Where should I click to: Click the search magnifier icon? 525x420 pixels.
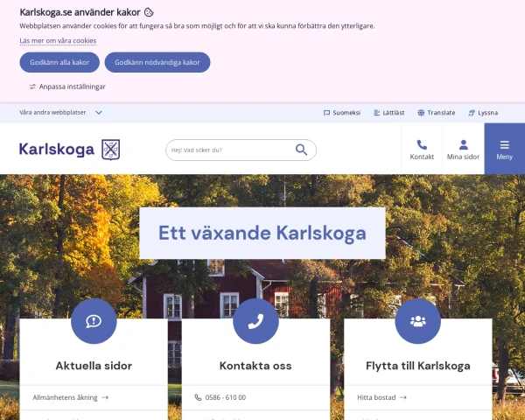(x=301, y=150)
